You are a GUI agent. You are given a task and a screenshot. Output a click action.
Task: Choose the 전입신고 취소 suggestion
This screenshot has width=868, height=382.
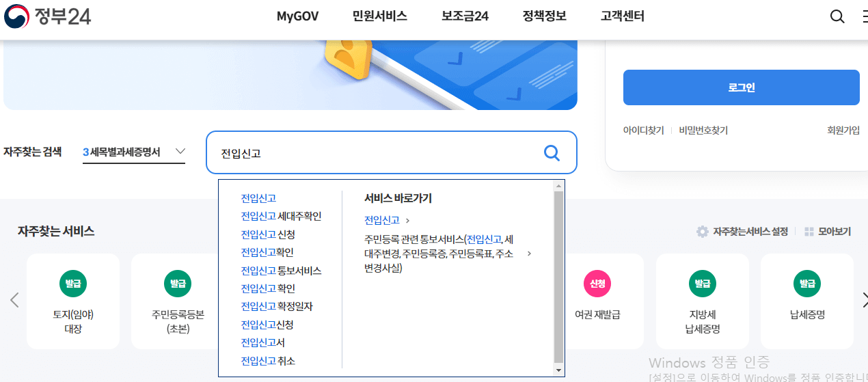point(268,361)
